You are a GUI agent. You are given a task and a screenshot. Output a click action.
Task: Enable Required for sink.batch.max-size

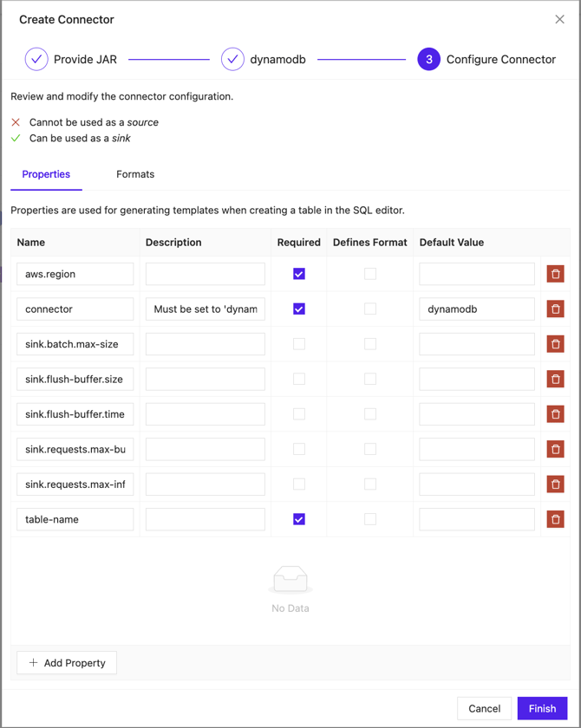299,344
